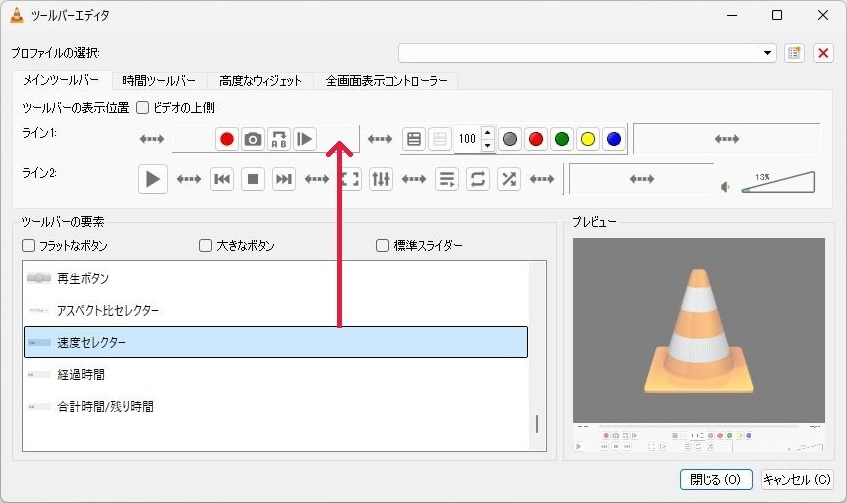Image resolution: width=847 pixels, height=503 pixels.
Task: Open the 全画面表示コントローラー tab
Action: pyautogui.click(x=386, y=81)
